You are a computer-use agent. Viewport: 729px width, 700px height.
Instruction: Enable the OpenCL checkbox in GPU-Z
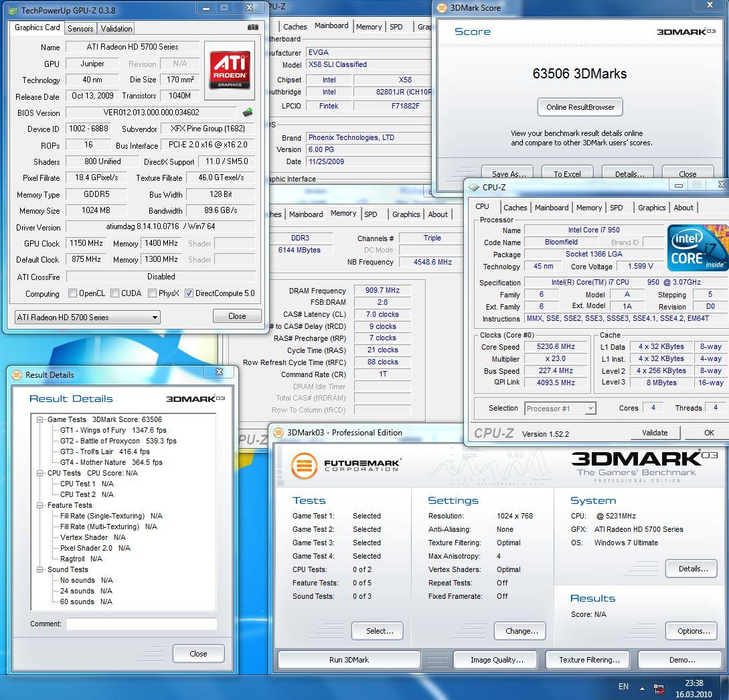[72, 293]
